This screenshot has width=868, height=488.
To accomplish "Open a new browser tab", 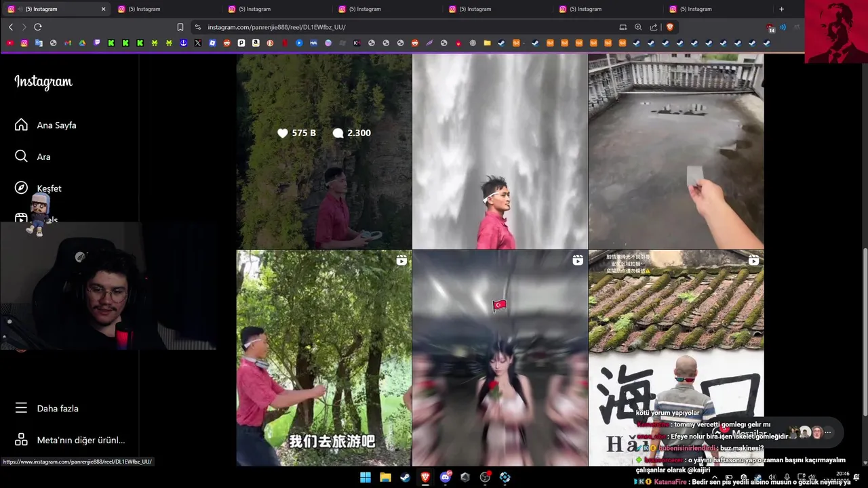I will tap(781, 9).
